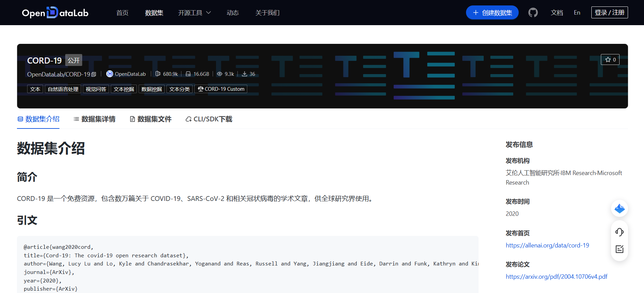Click the 文本挖掘 tag

click(124, 89)
